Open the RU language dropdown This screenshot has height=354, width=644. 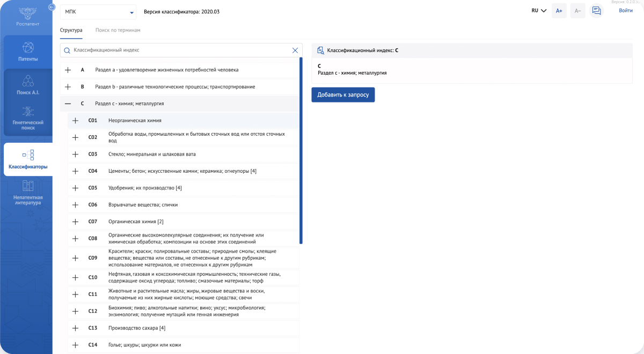[538, 11]
